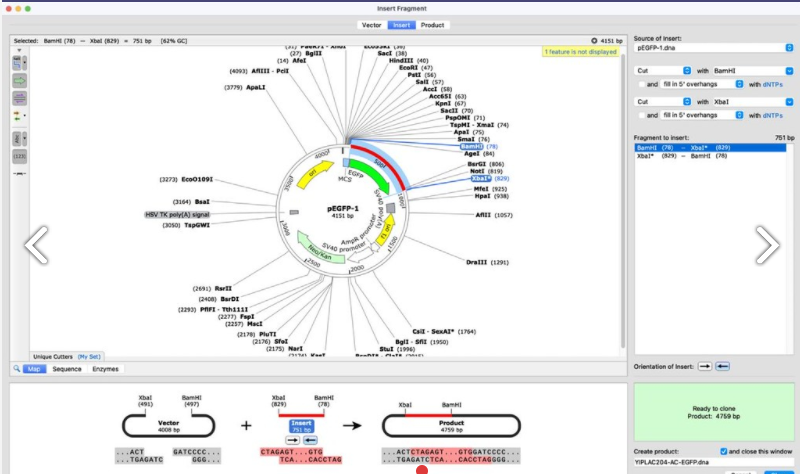Select the yellow ori feature arrow
This screenshot has height=474, width=800.
314,173
